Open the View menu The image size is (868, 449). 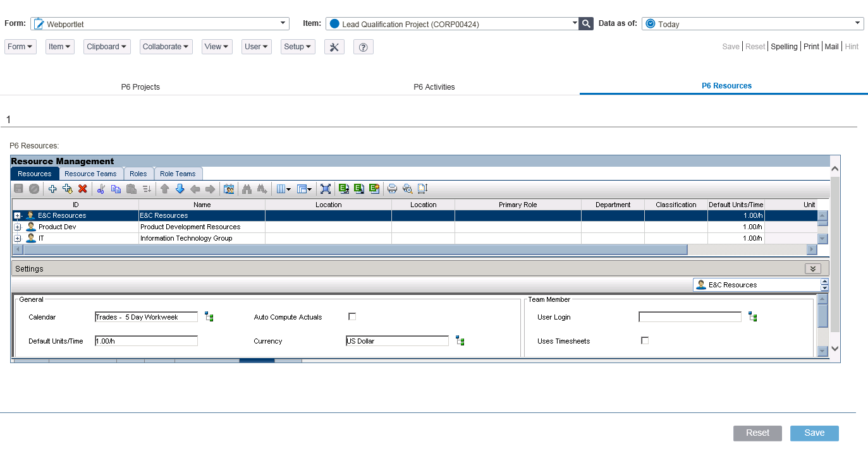coord(217,47)
